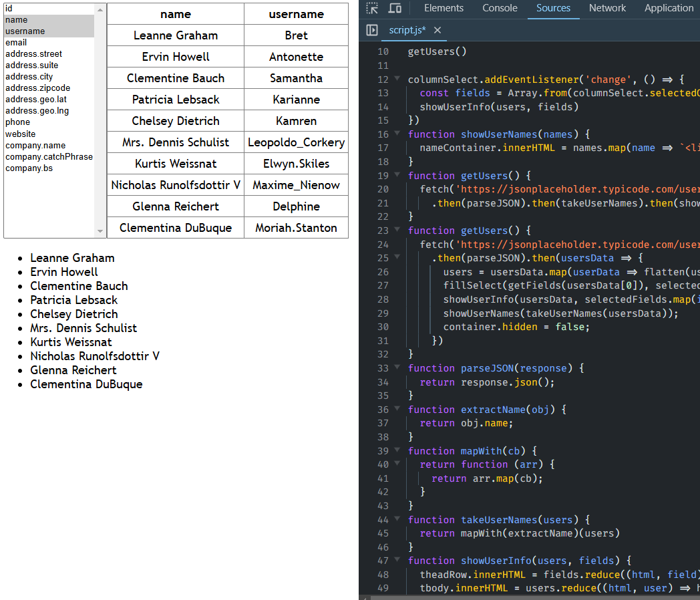Click Glenna Reichert table name cell
The height and width of the screenshot is (600, 700).
(x=176, y=206)
